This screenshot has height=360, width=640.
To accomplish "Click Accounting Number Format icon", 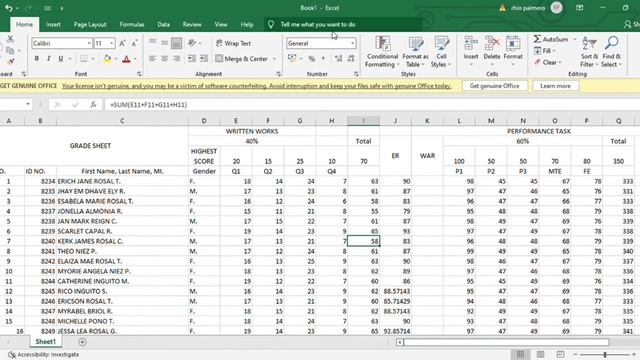I will point(292,59).
